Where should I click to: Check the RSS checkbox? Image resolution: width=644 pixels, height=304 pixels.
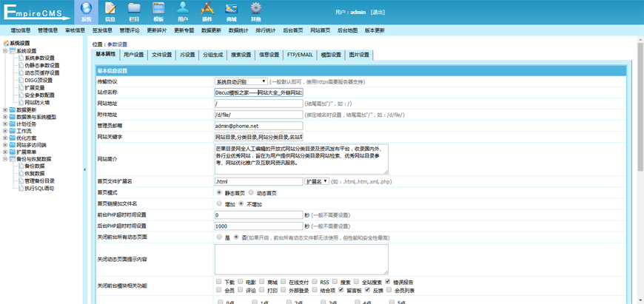pos(315,282)
